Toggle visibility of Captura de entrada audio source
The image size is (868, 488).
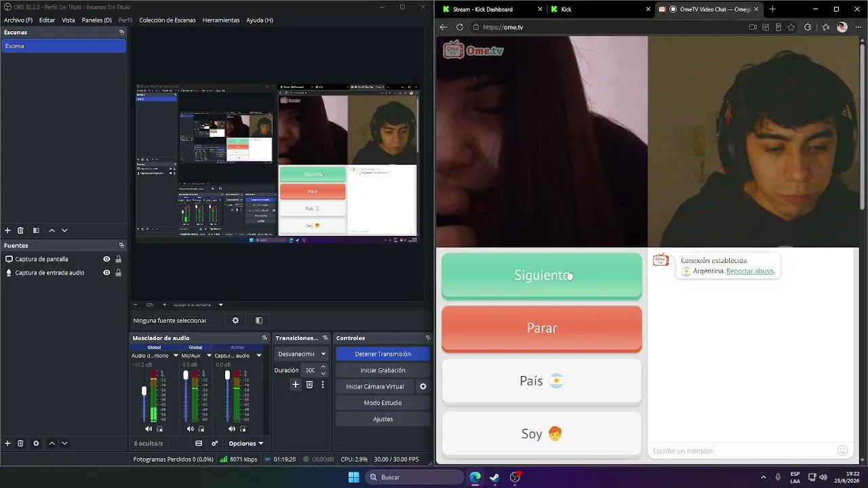coord(106,272)
